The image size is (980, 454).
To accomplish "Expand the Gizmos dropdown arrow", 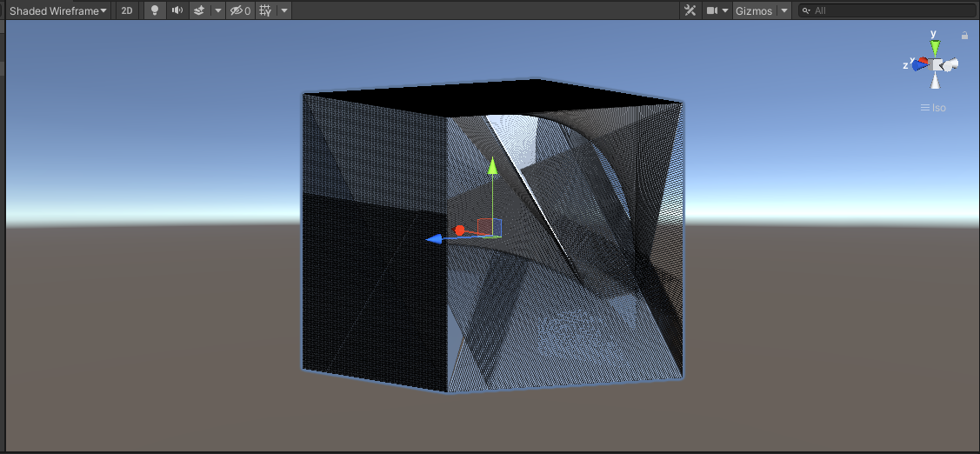I will pos(783,10).
